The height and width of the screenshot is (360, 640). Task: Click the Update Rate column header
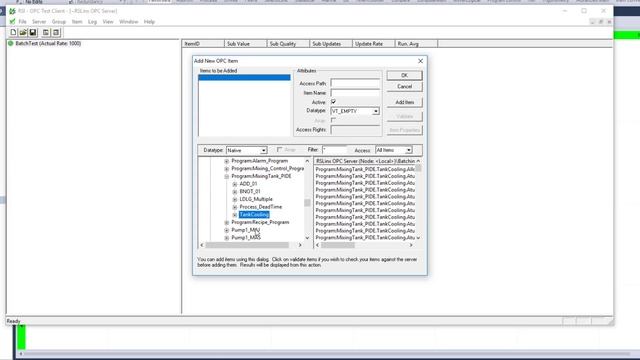click(374, 44)
